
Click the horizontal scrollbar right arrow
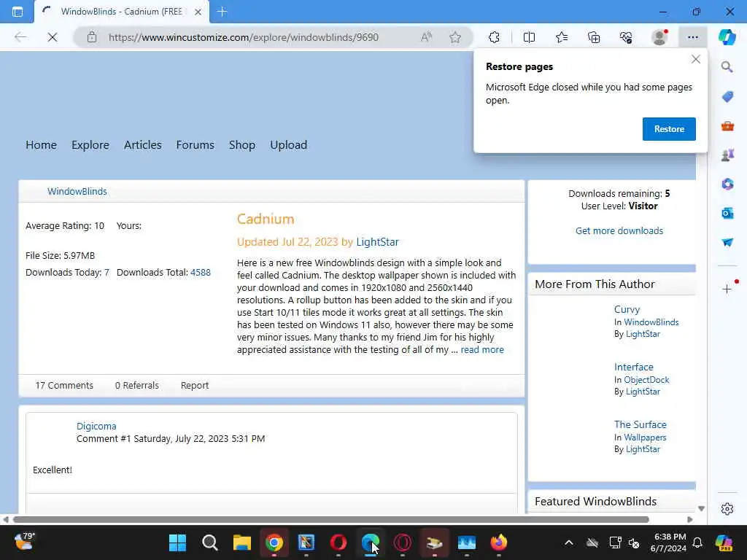click(689, 519)
